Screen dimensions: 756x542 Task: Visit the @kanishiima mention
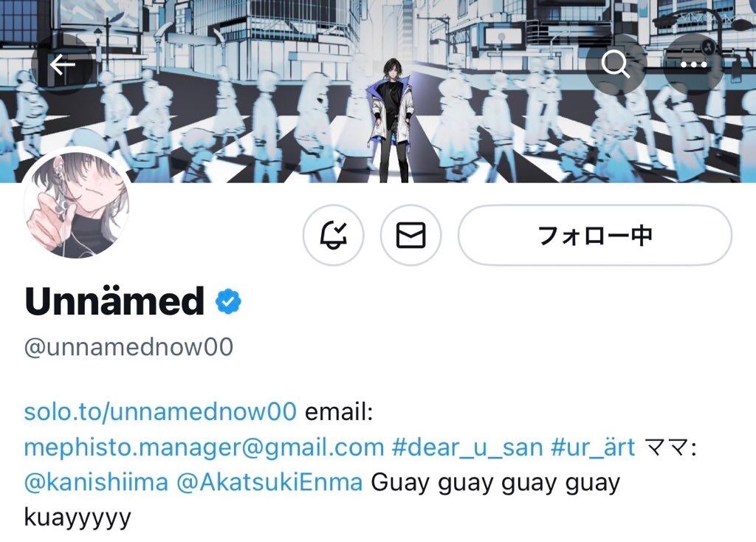pyautogui.click(x=97, y=482)
